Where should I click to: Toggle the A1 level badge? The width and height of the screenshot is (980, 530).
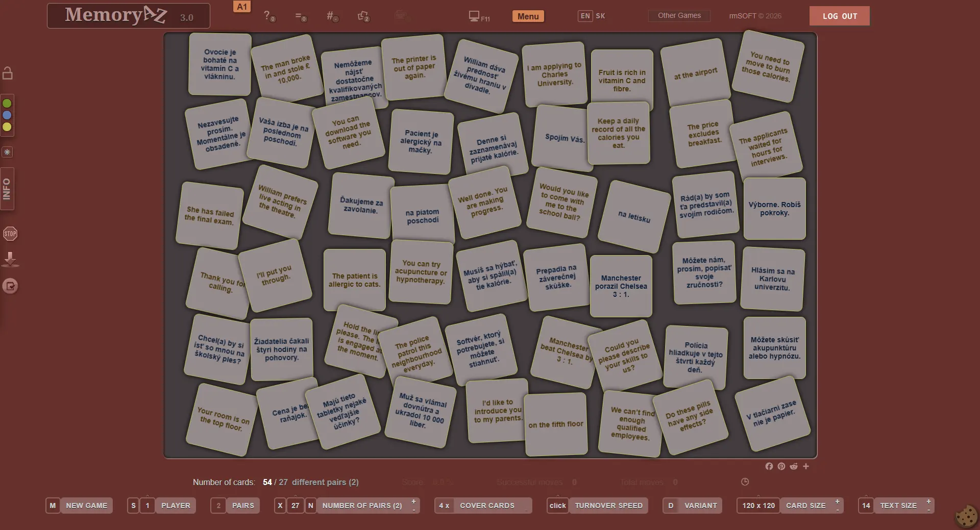(x=242, y=7)
